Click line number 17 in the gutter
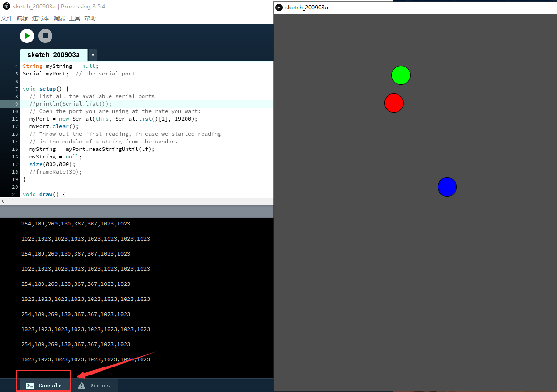Viewport: 557px width, 392px height. [15, 165]
